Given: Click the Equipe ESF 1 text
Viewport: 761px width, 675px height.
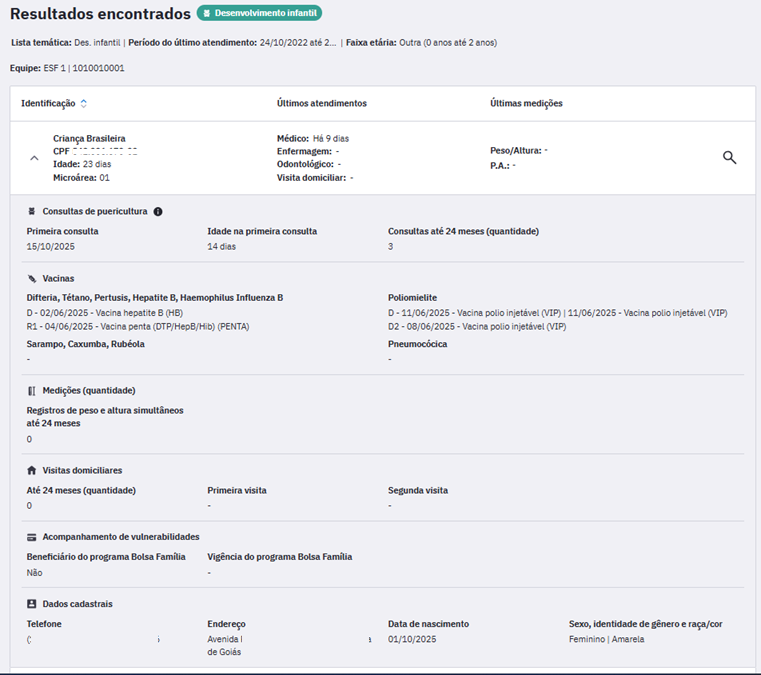Looking at the screenshot, I should pos(67,68).
